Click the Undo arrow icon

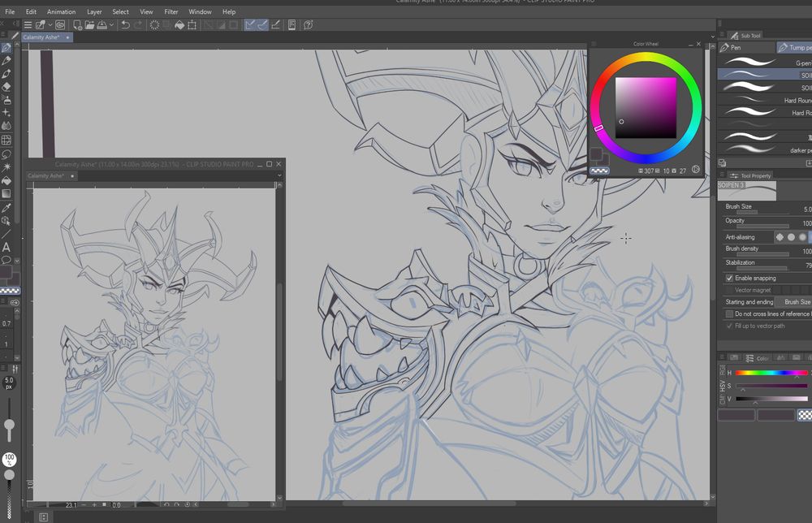(x=125, y=25)
